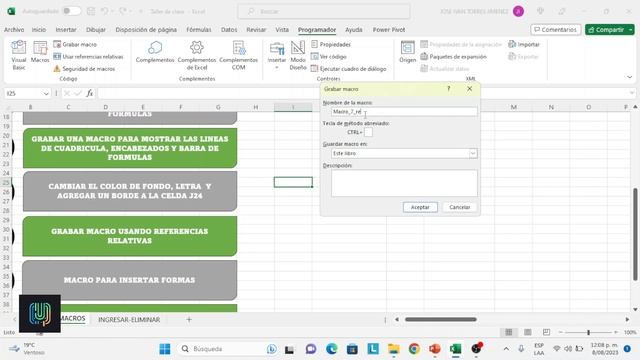This screenshot has width=640, height=360.
Task: Click Ver código
Action: [329, 56]
